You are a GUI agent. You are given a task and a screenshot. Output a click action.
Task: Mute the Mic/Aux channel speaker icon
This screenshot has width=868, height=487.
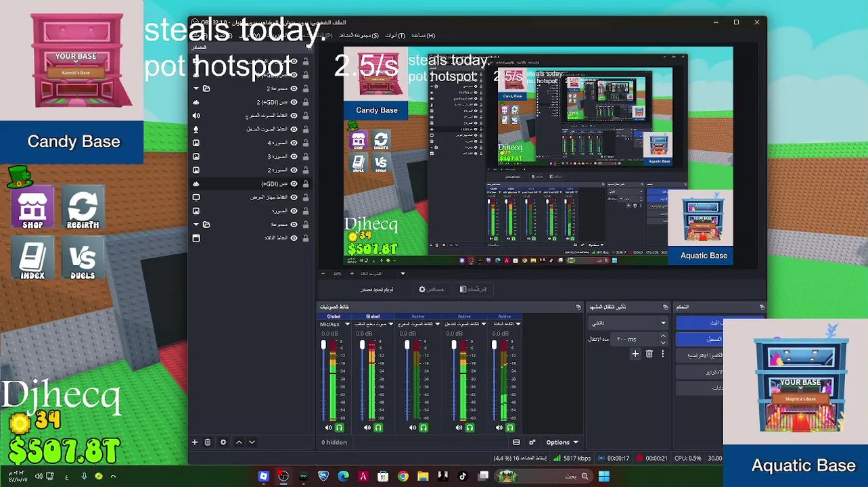pos(328,427)
